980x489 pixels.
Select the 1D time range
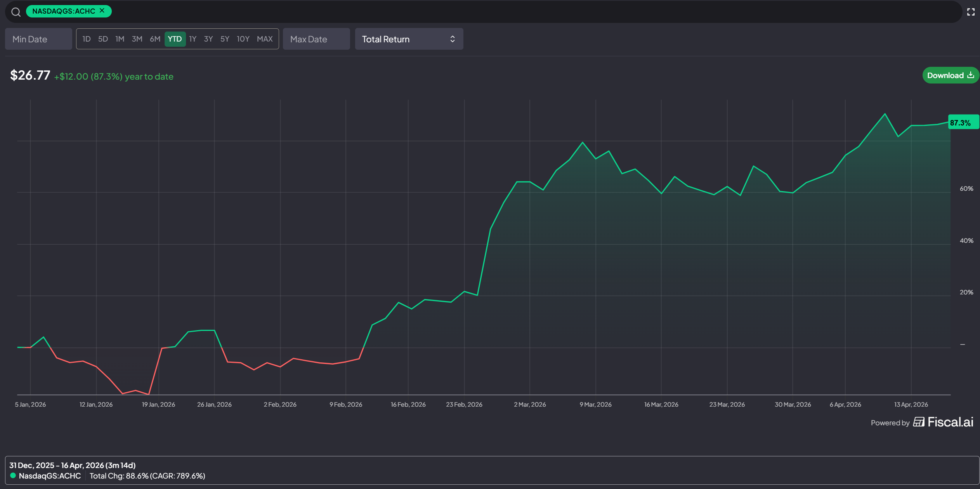87,39
